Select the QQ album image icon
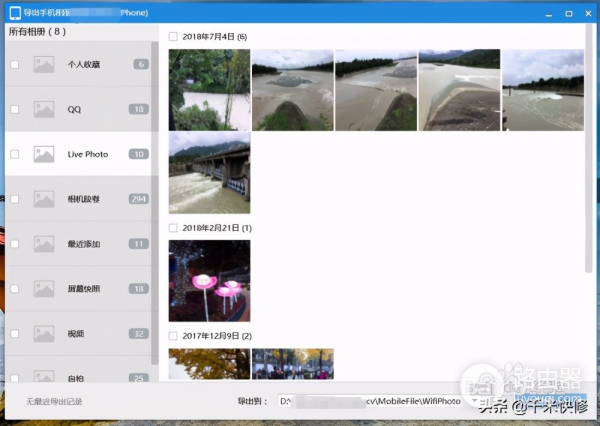 click(43, 109)
